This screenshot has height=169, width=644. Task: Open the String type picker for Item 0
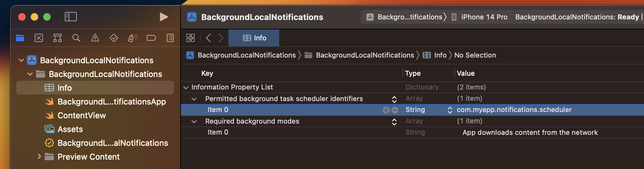point(450,110)
